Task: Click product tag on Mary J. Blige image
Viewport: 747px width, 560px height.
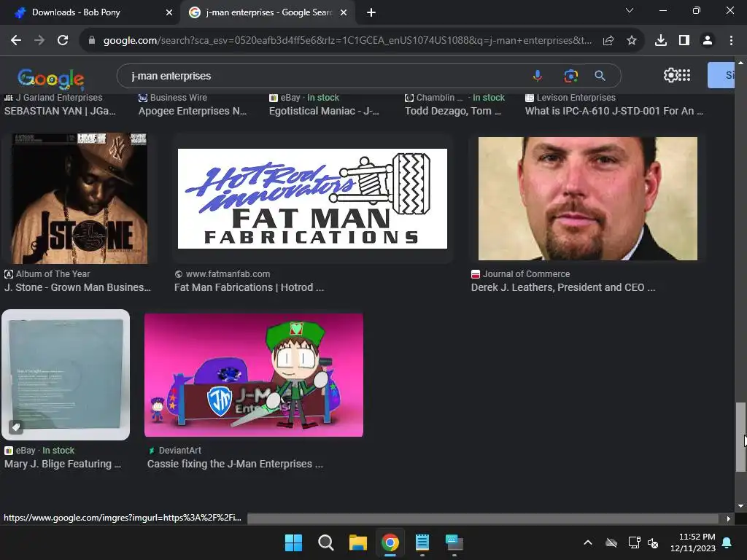Action: [16, 427]
